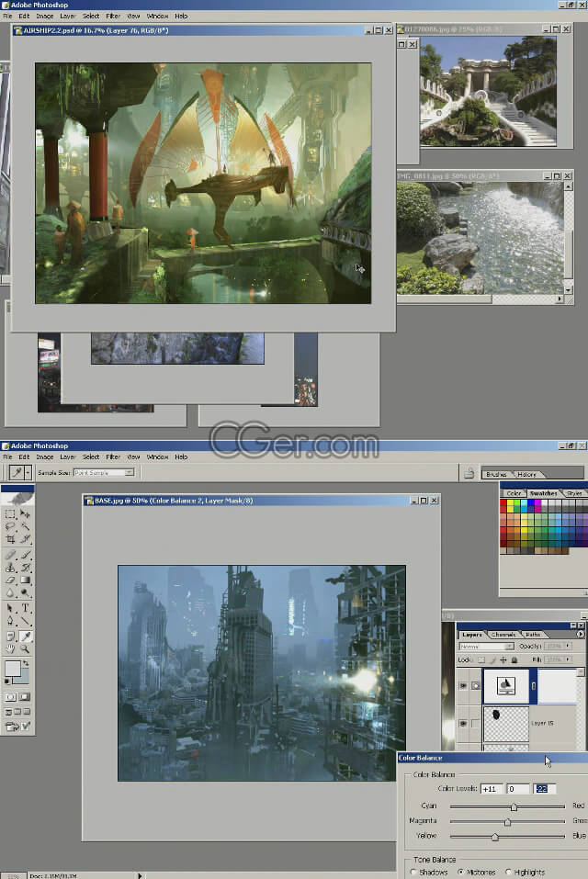Open Window menu in the lower Photoshop window
588x879 pixels.
(157, 456)
